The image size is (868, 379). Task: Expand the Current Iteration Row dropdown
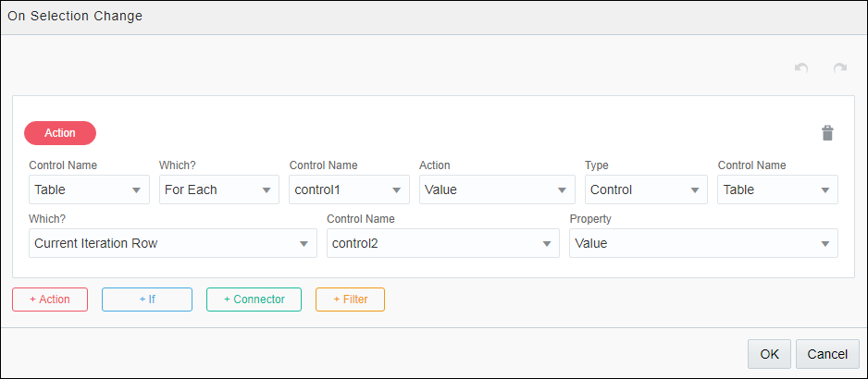click(x=172, y=243)
